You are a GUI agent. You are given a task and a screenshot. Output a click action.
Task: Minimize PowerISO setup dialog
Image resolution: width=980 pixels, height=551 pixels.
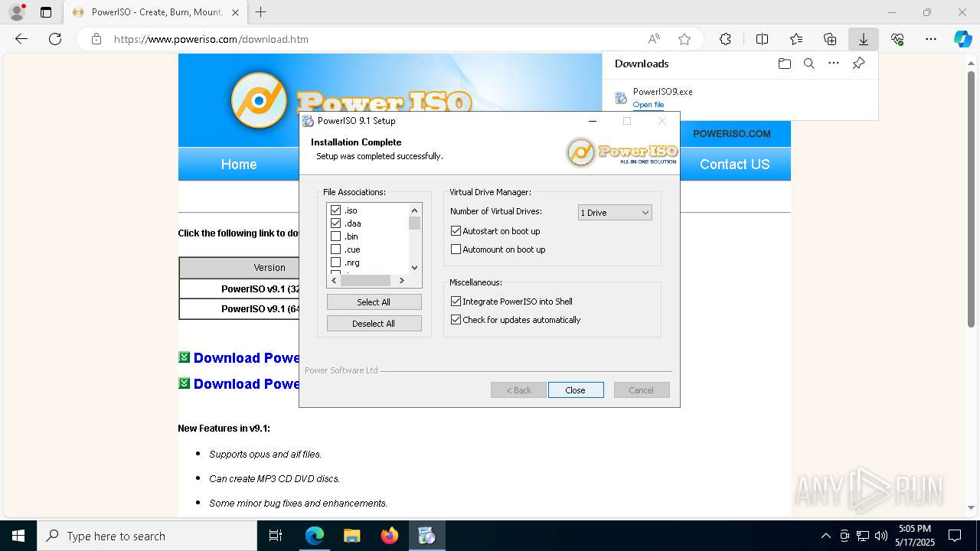[x=593, y=121]
